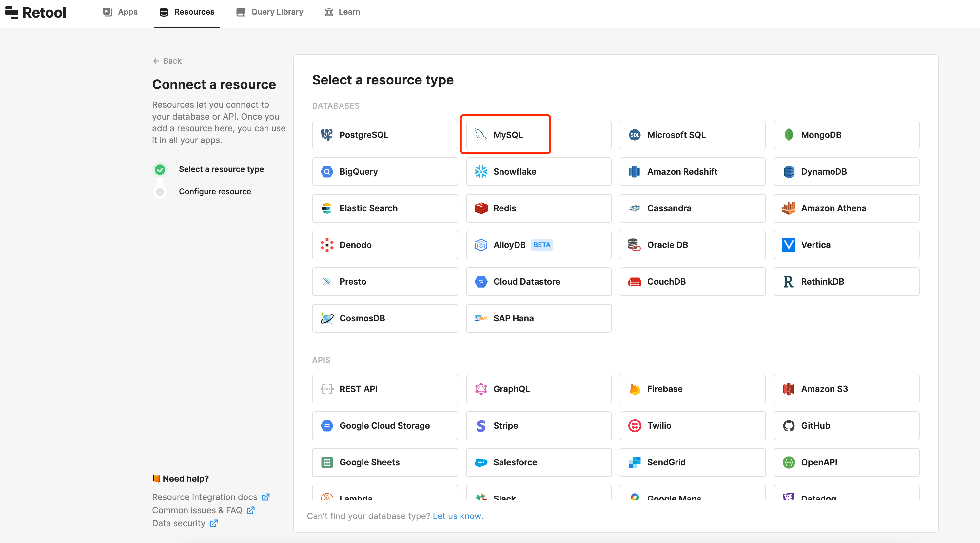Select the REST API resource

click(384, 389)
